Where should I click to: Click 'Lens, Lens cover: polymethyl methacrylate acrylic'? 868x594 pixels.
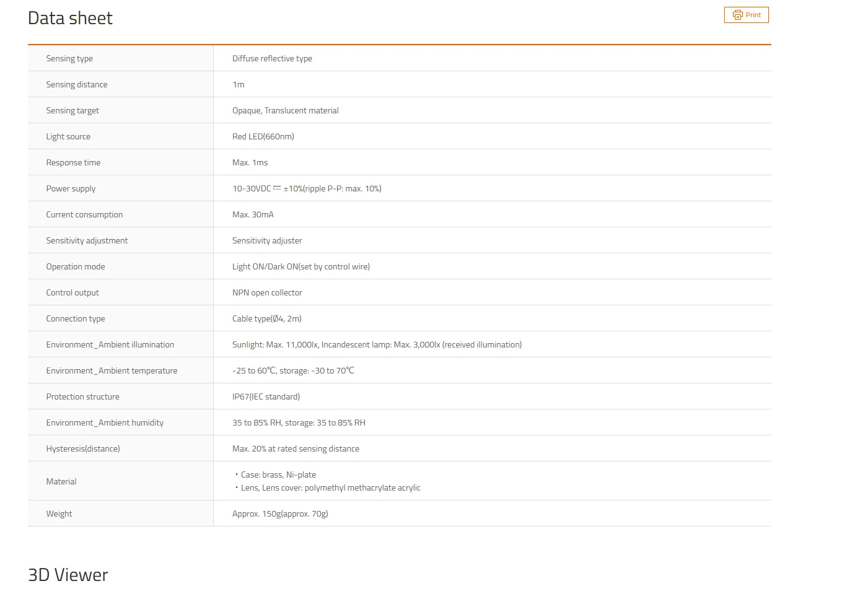[x=331, y=488]
